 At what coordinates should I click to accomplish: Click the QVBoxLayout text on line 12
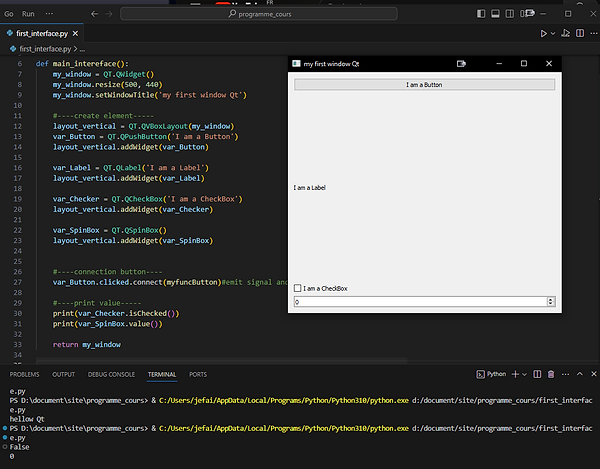tap(163, 126)
